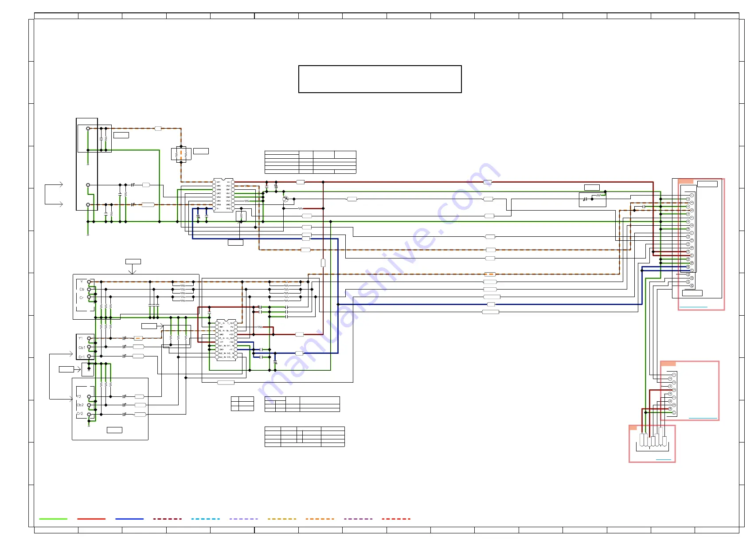Click the Y1_IN pin of the lower IC
The image size is (754, 560).
click(218, 323)
